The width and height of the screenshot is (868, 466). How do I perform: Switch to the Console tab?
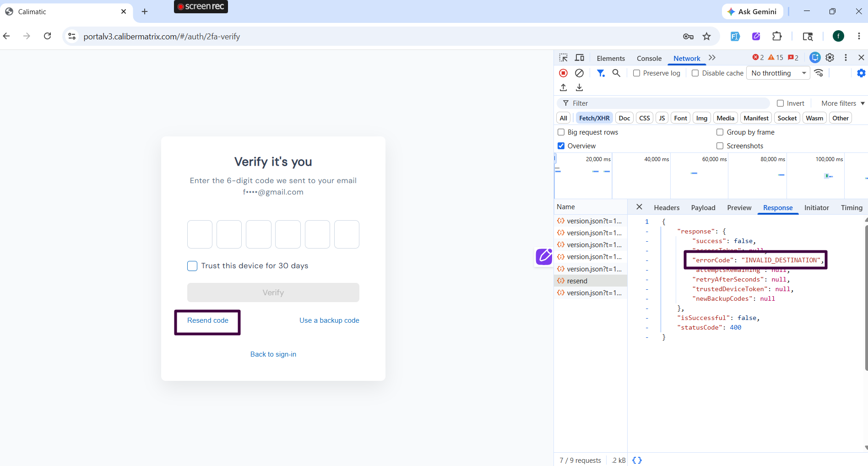click(649, 58)
